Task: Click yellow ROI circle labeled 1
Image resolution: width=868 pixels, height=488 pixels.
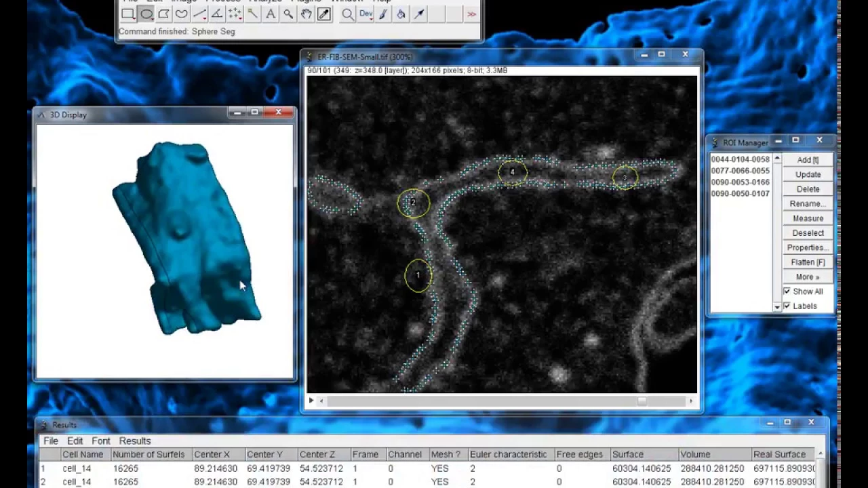Action: pyautogui.click(x=418, y=276)
